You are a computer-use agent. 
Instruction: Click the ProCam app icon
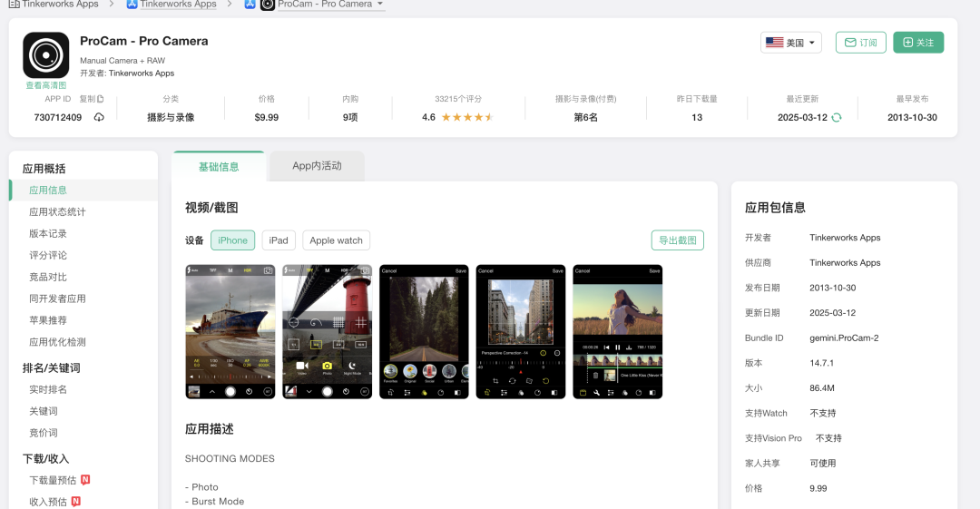(45, 55)
